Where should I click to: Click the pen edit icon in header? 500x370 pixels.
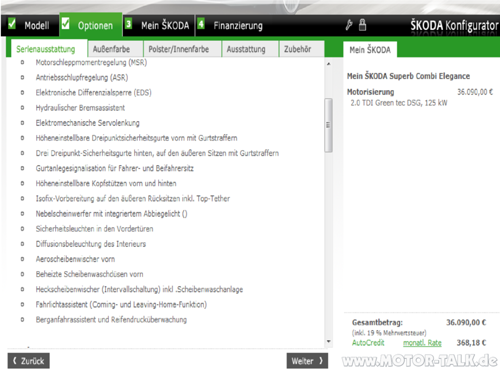click(x=349, y=25)
